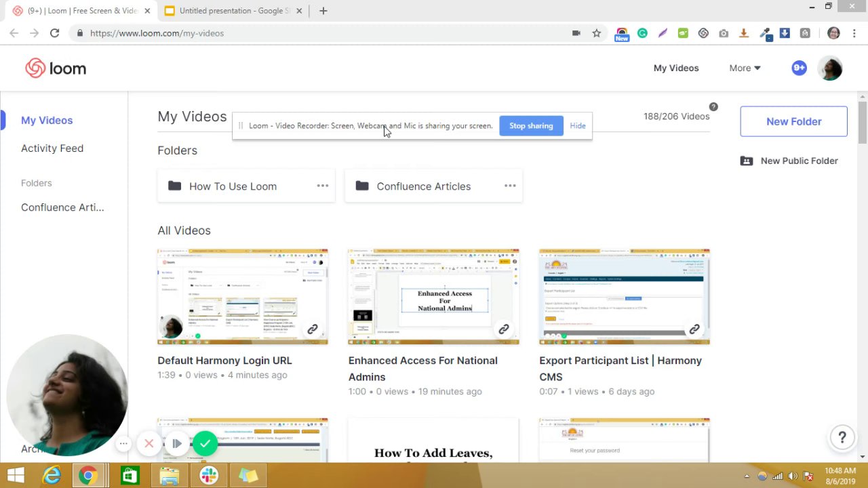This screenshot has height=488, width=868.
Task: Copy link for Export Participant List video
Action: 694,329
